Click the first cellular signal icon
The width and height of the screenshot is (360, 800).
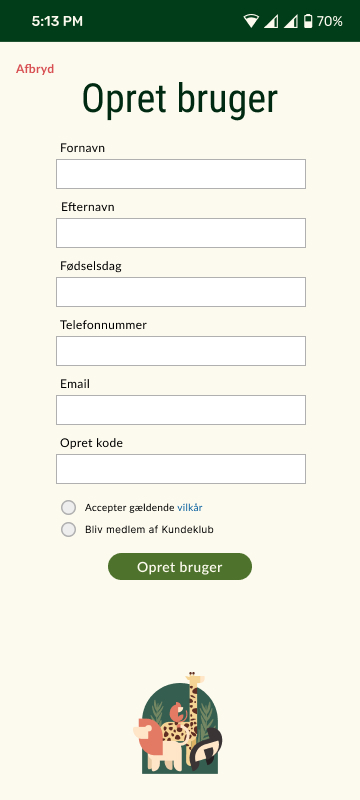(271, 21)
